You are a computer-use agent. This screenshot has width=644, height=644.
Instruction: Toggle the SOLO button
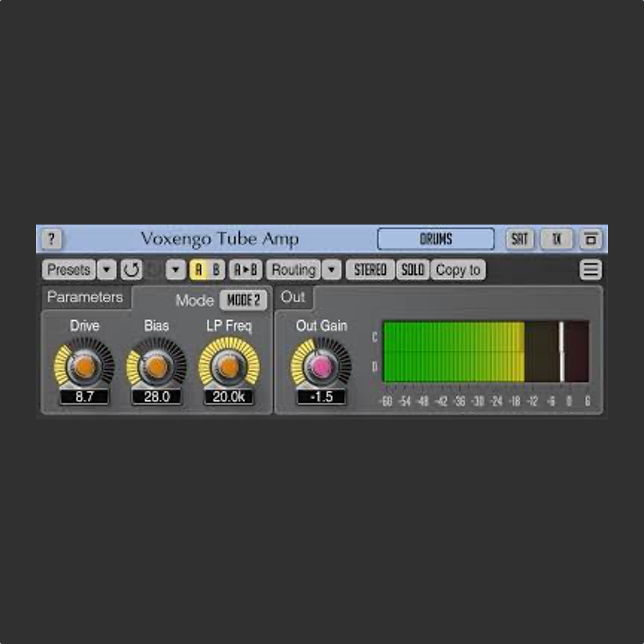(x=413, y=270)
